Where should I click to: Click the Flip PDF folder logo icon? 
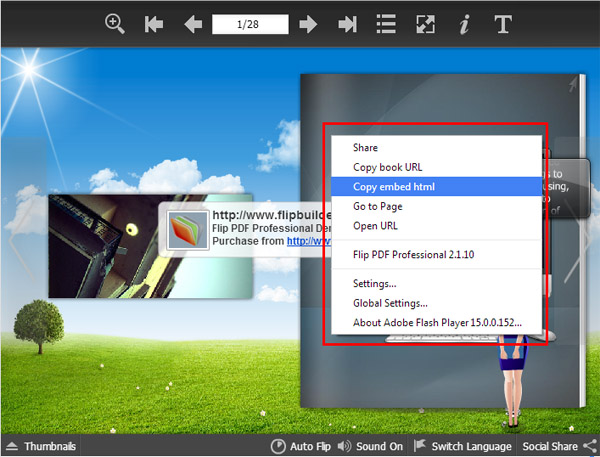[188, 230]
